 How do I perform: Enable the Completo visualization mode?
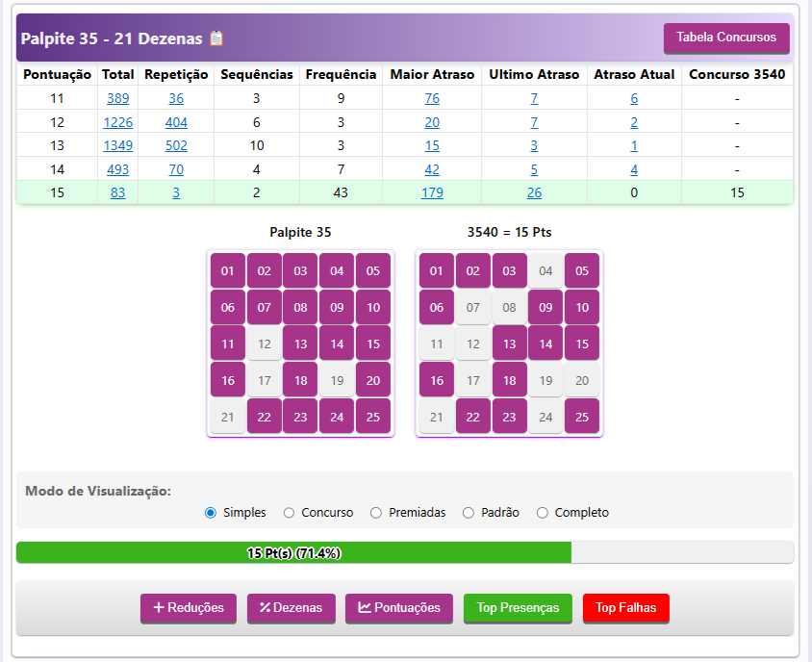coord(543,513)
